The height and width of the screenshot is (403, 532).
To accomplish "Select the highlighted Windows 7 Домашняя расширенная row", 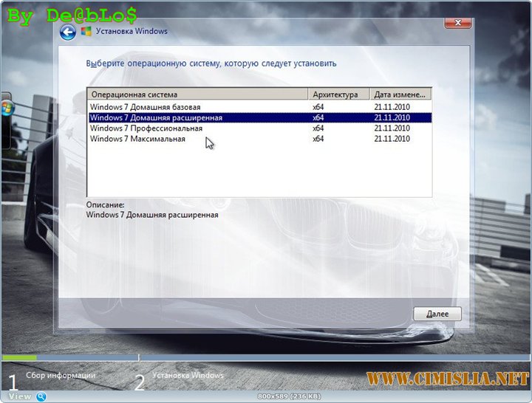I will (156, 117).
